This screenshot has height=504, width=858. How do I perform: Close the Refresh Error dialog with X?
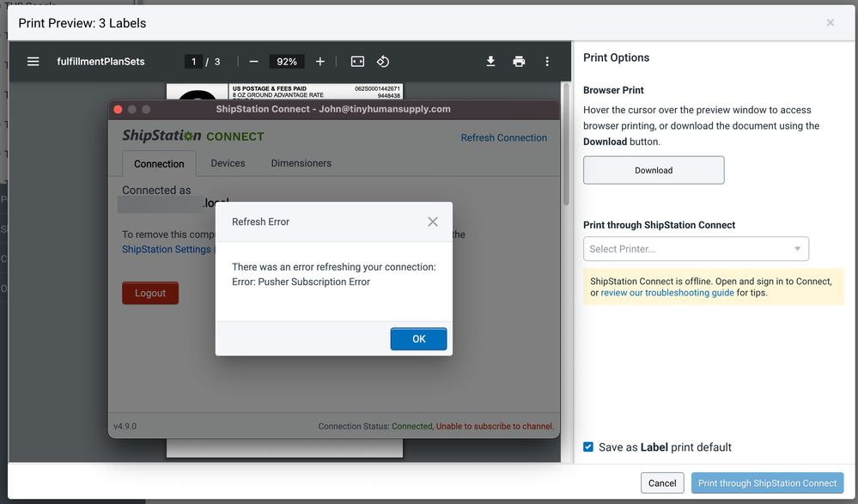pos(433,222)
